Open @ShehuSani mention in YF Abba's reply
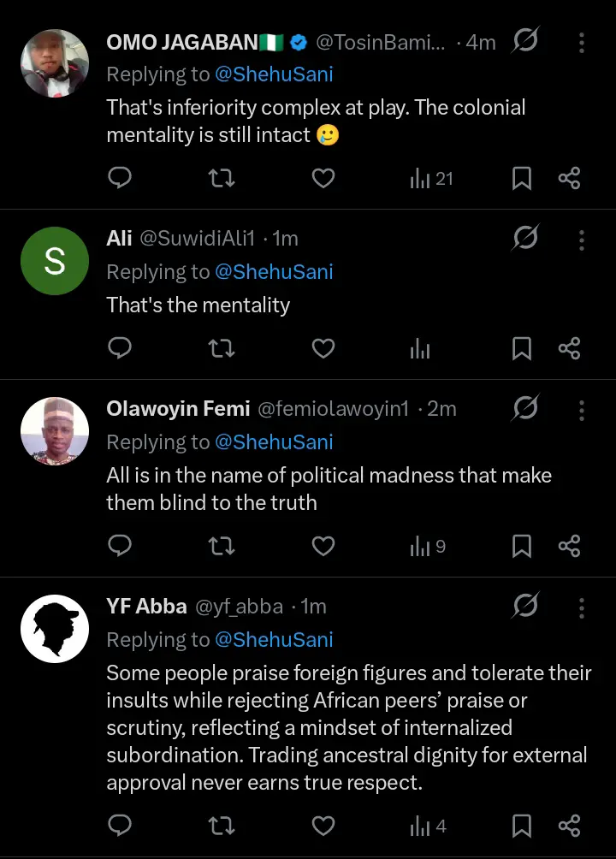616x859 pixels. (274, 639)
